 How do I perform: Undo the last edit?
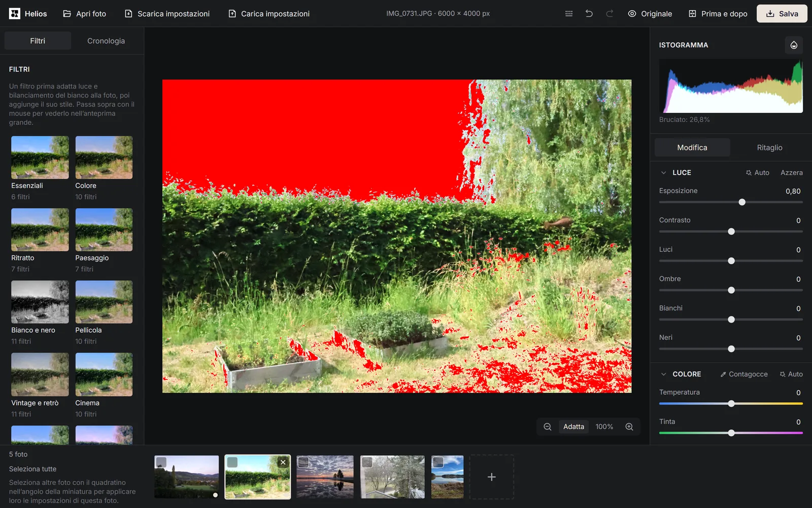coord(589,14)
